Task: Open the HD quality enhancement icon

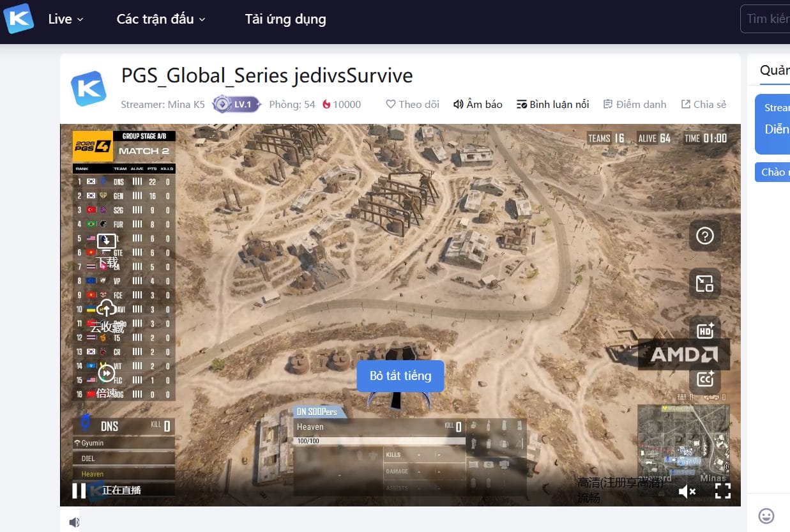Action: click(705, 331)
